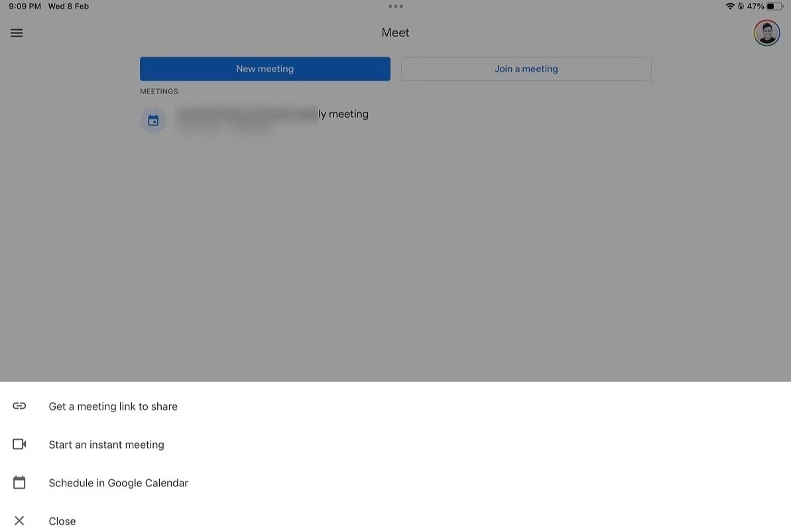Choose 'Get a meeting link to share'
This screenshot has width=791, height=532.
tap(113, 406)
